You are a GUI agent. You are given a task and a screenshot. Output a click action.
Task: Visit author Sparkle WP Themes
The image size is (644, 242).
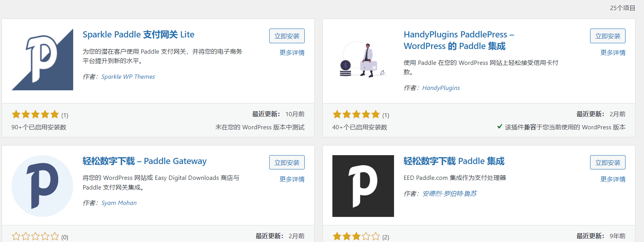click(128, 77)
